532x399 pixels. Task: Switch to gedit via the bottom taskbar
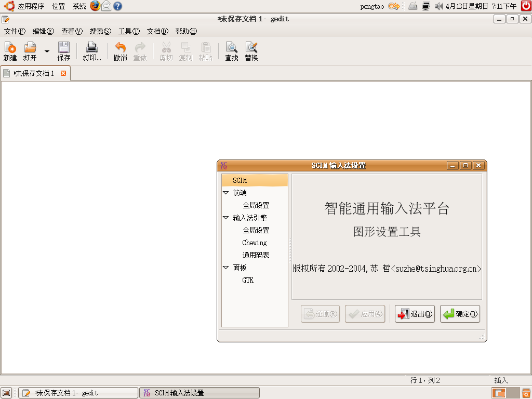pyautogui.click(x=78, y=393)
